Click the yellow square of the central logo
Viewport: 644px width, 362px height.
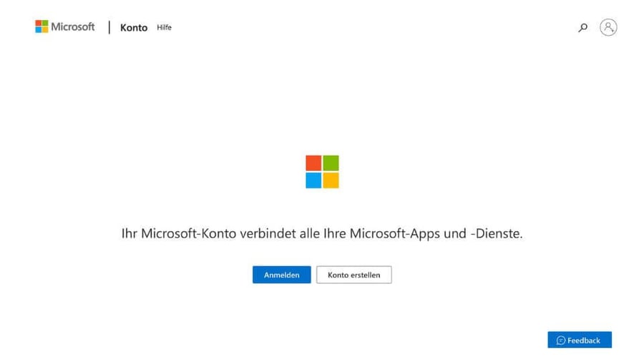click(x=331, y=180)
